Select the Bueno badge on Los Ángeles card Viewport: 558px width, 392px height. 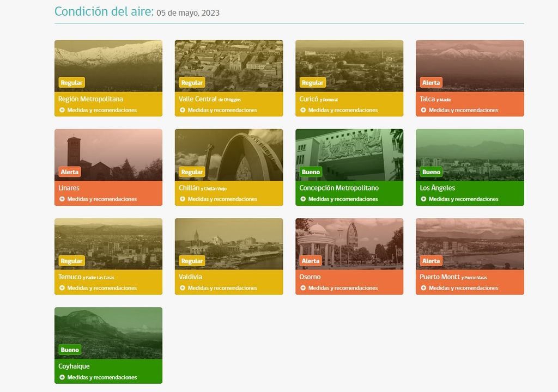tap(431, 171)
